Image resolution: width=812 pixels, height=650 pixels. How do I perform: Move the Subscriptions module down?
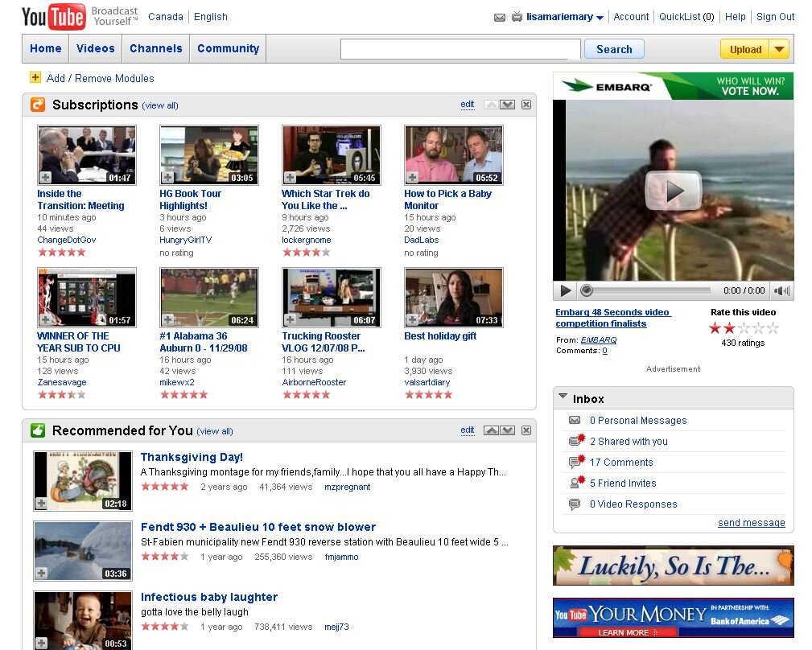pyautogui.click(x=507, y=105)
